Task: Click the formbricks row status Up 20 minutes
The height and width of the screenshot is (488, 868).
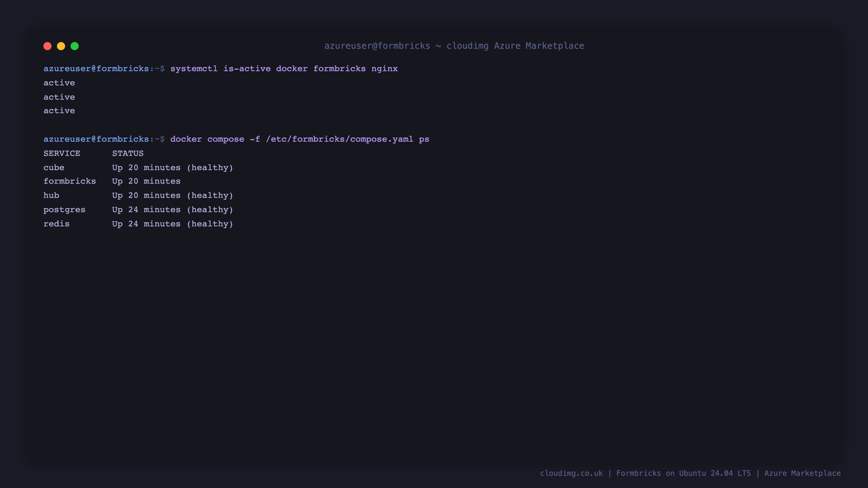Action: [x=146, y=181]
